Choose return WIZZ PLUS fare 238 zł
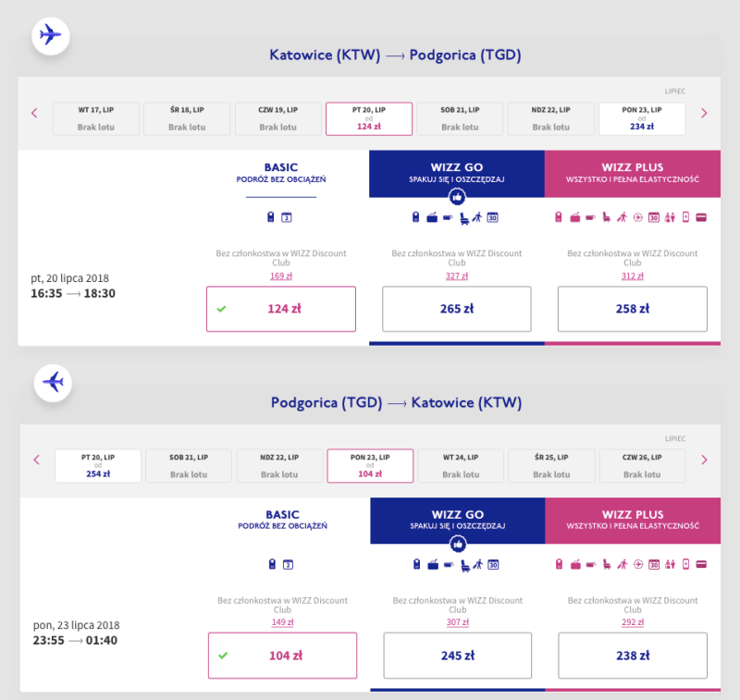The image size is (740, 700). (x=633, y=656)
